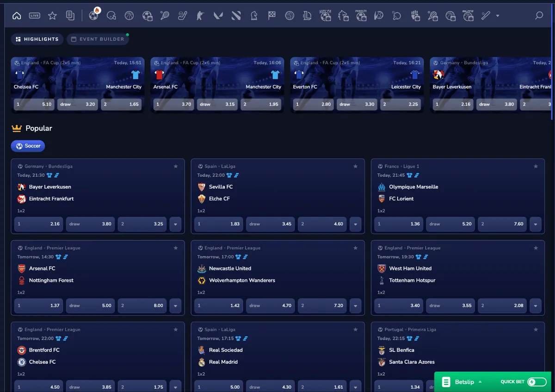Switch to the Event Builder tab
The image size is (555, 392).
[98, 39]
